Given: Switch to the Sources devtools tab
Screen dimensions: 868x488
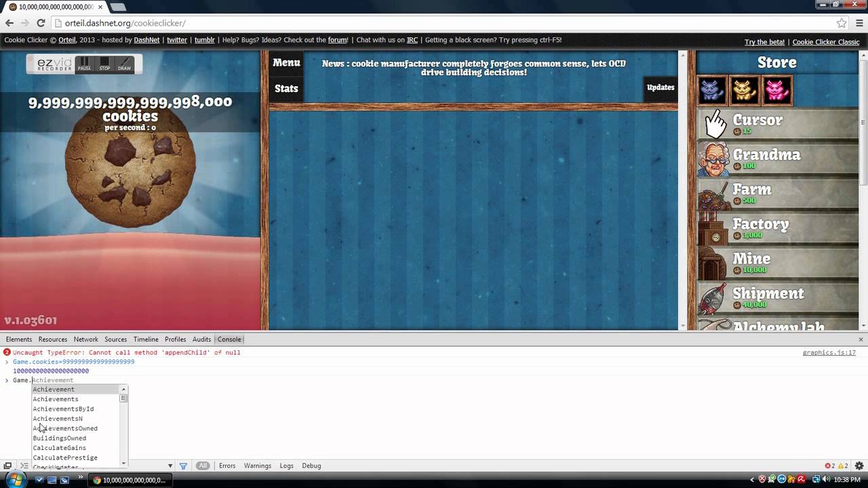Looking at the screenshot, I should (116, 340).
